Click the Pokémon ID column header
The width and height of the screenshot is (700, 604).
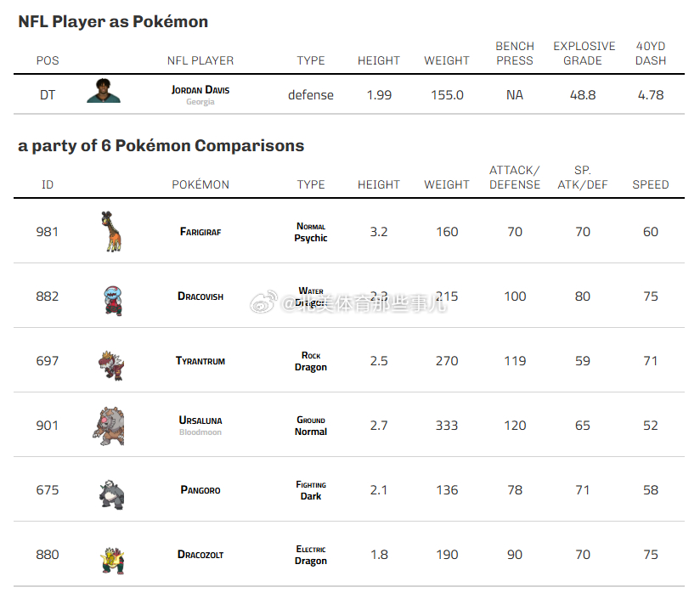click(x=48, y=184)
